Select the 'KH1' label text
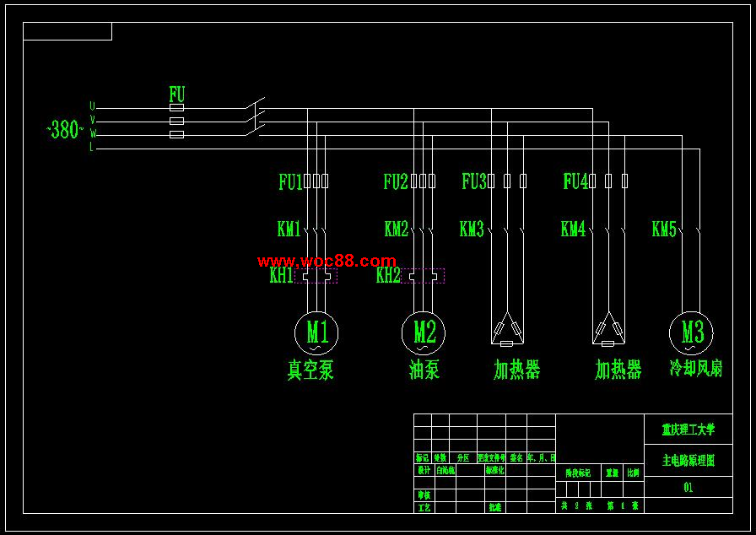756x535 pixels. tap(281, 276)
